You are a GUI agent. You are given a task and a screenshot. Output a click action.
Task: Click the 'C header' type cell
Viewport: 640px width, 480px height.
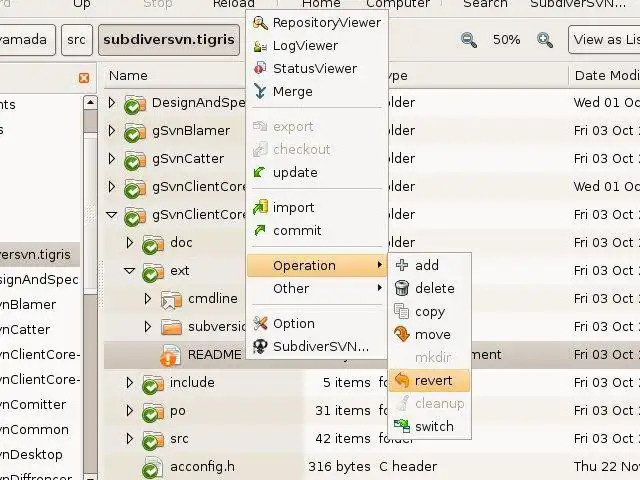coord(408,467)
